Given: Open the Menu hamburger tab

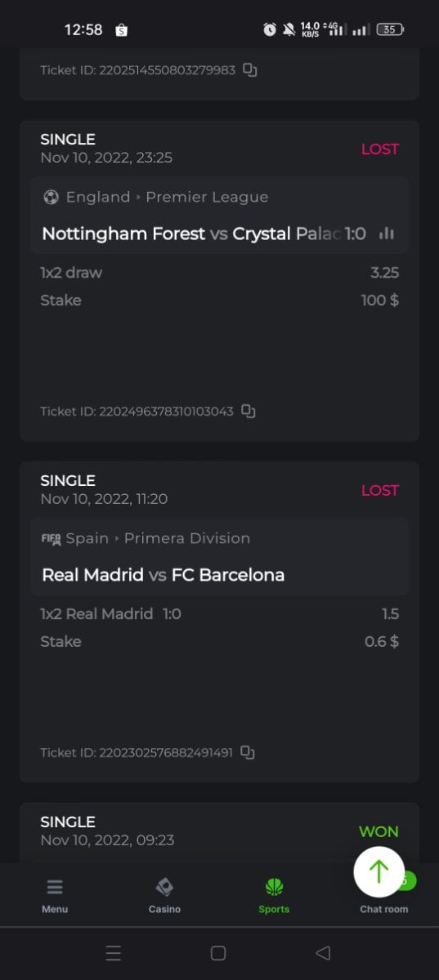Looking at the screenshot, I should (55, 895).
